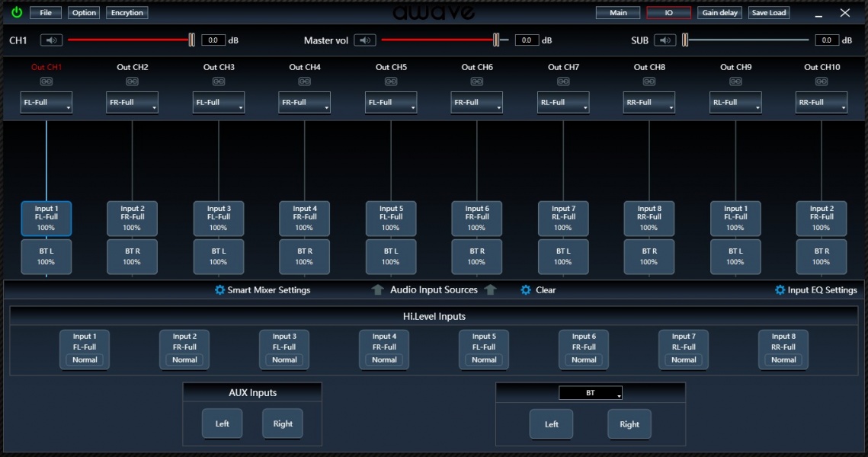Click the Clear gear icon
This screenshot has height=457, width=868.
pyautogui.click(x=526, y=290)
